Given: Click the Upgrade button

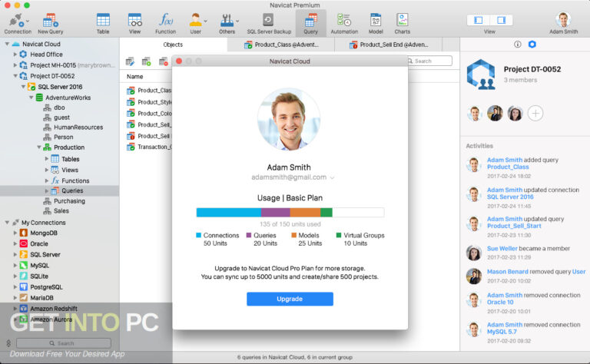Looking at the screenshot, I should [x=290, y=299].
